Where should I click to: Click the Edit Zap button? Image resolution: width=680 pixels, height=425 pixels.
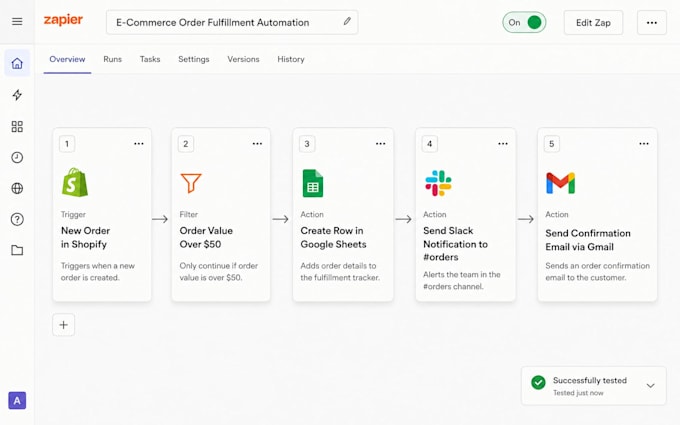[x=593, y=23]
